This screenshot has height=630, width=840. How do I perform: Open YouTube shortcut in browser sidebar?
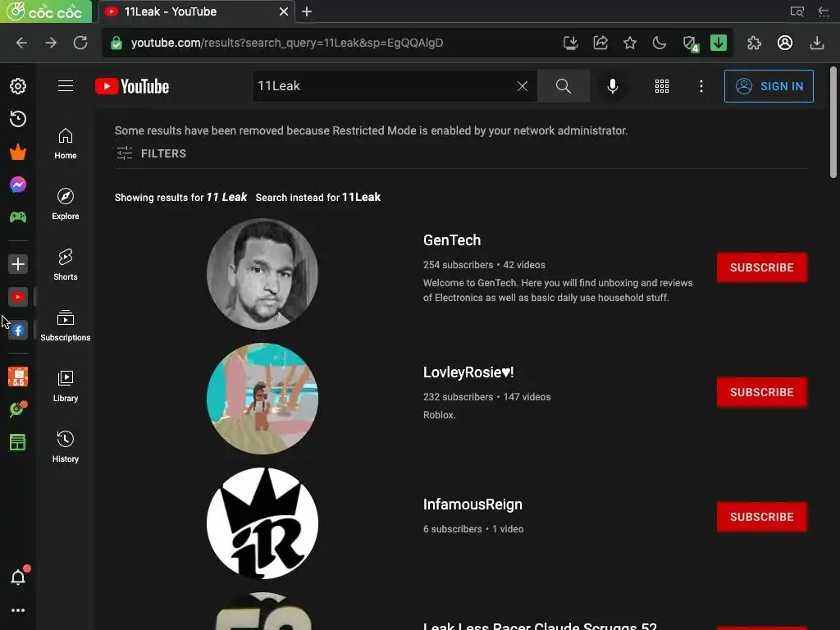click(18, 297)
